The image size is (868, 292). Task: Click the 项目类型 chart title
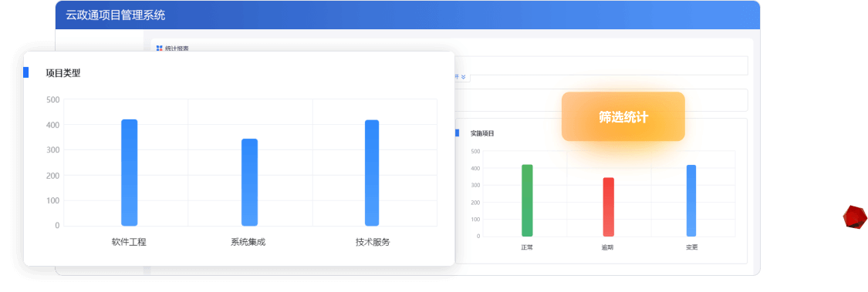coord(63,72)
